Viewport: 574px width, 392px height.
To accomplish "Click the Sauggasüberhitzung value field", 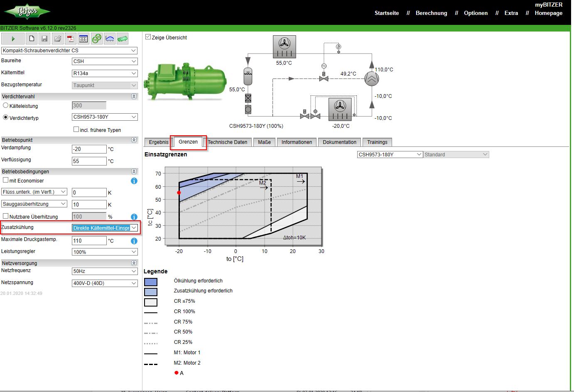I will pos(89,205).
